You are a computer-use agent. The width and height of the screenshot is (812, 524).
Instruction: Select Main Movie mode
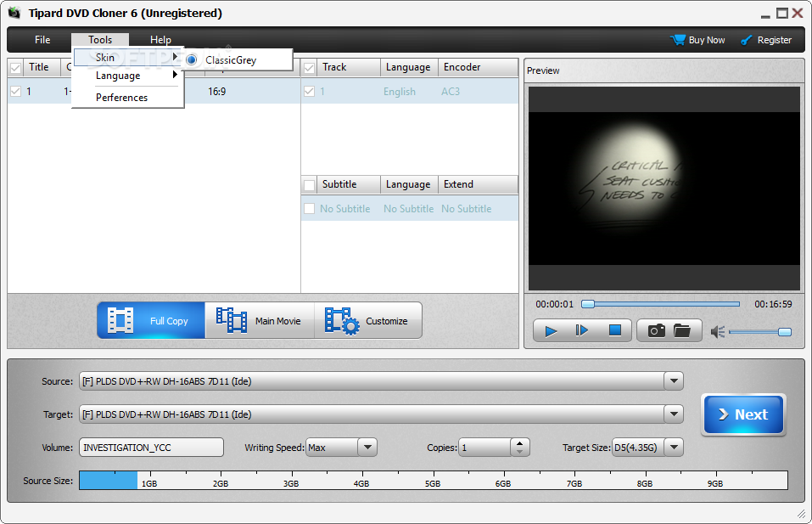(260, 320)
